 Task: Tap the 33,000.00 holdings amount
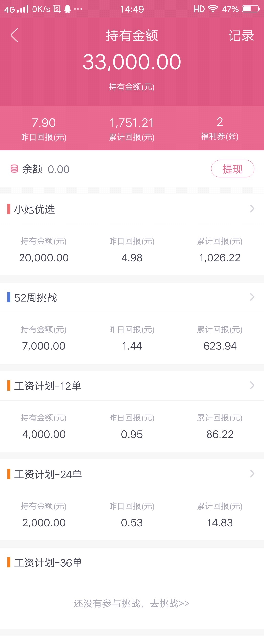132,62
